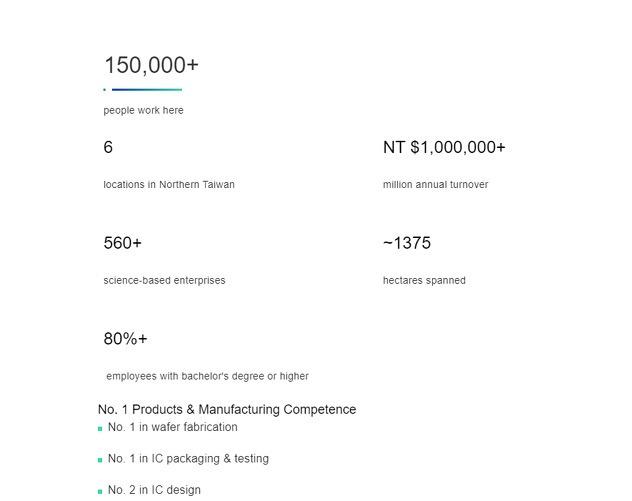Click the "NT $1,000,000+" figure
Screen dimensions: 632x501
click(444, 148)
